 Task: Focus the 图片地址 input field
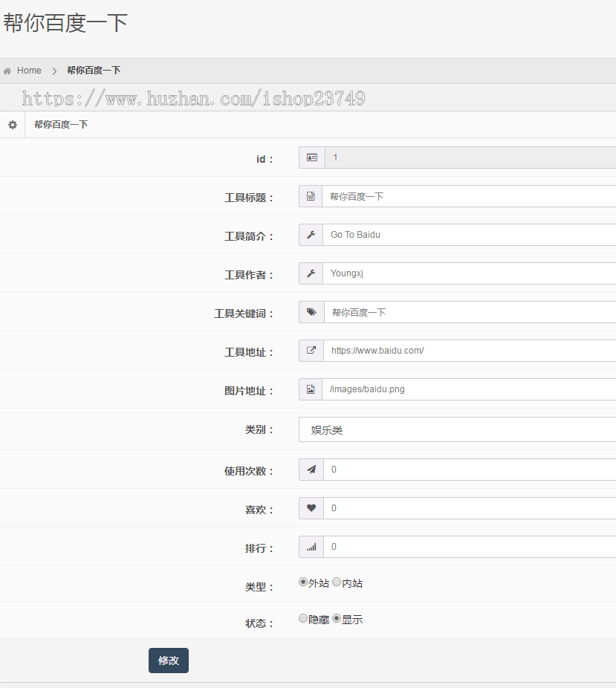tap(469, 389)
